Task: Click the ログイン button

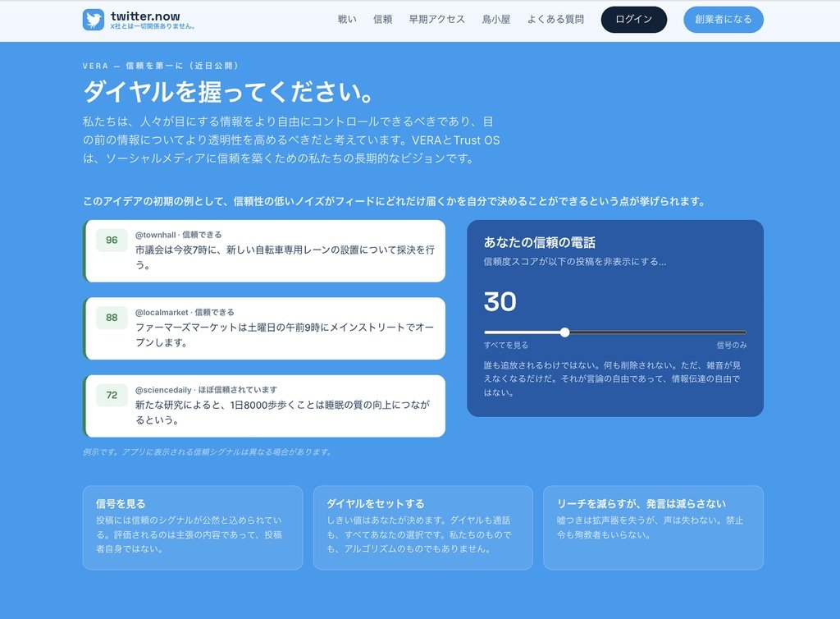Action: click(634, 20)
